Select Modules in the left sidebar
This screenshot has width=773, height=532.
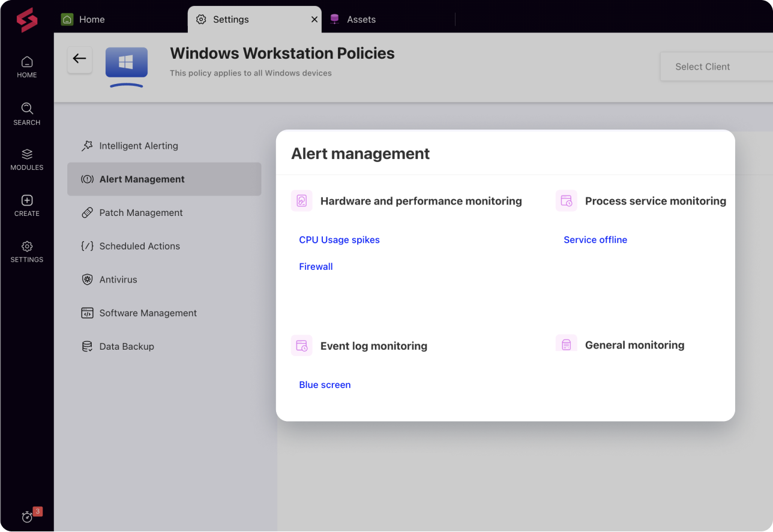coord(26,158)
